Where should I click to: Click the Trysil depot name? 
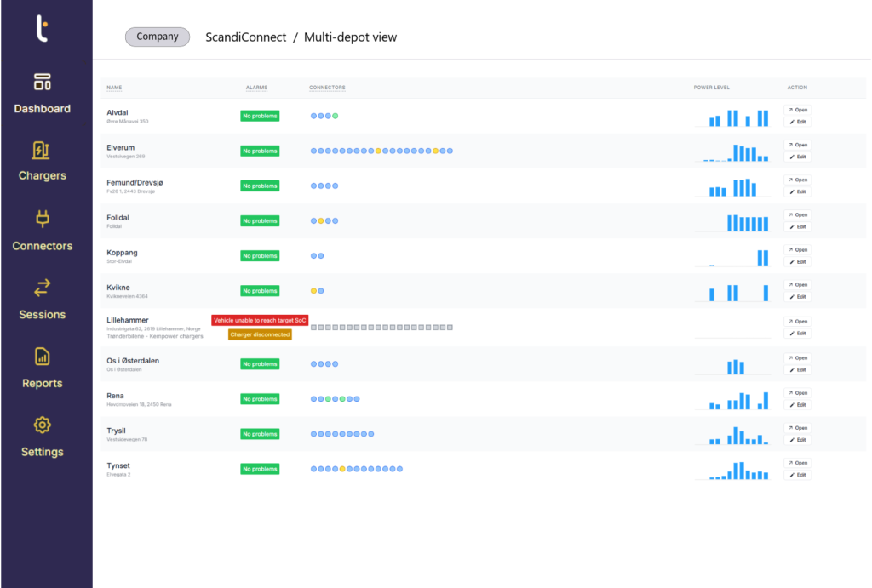(x=118, y=431)
